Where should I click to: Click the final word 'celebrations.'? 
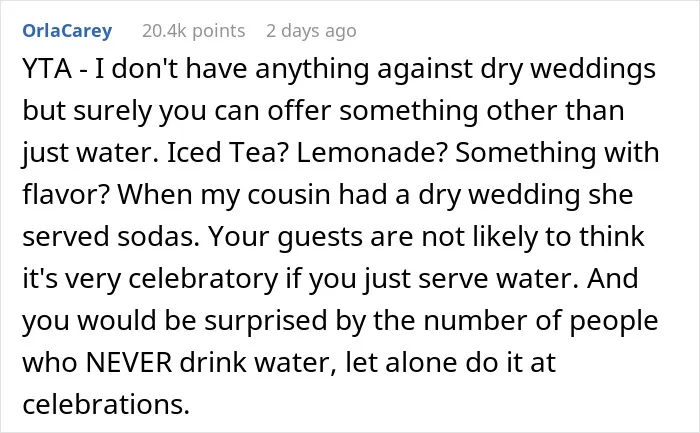tap(106, 404)
